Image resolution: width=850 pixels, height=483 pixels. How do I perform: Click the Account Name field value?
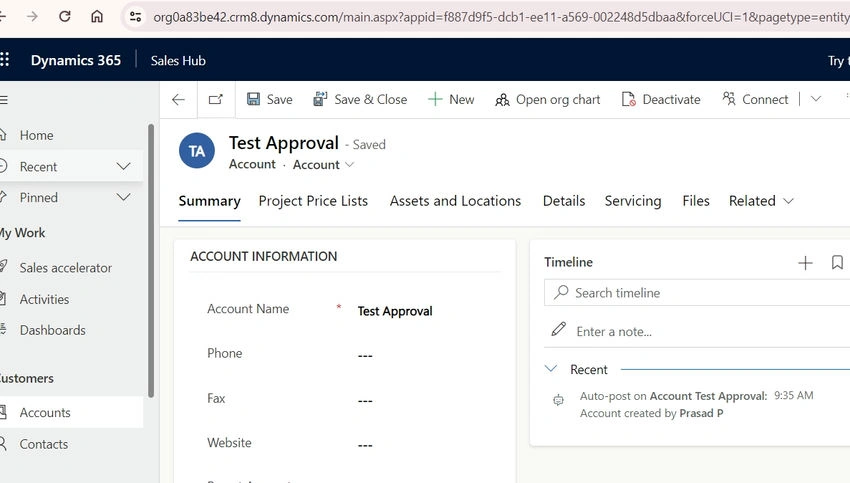pos(395,311)
